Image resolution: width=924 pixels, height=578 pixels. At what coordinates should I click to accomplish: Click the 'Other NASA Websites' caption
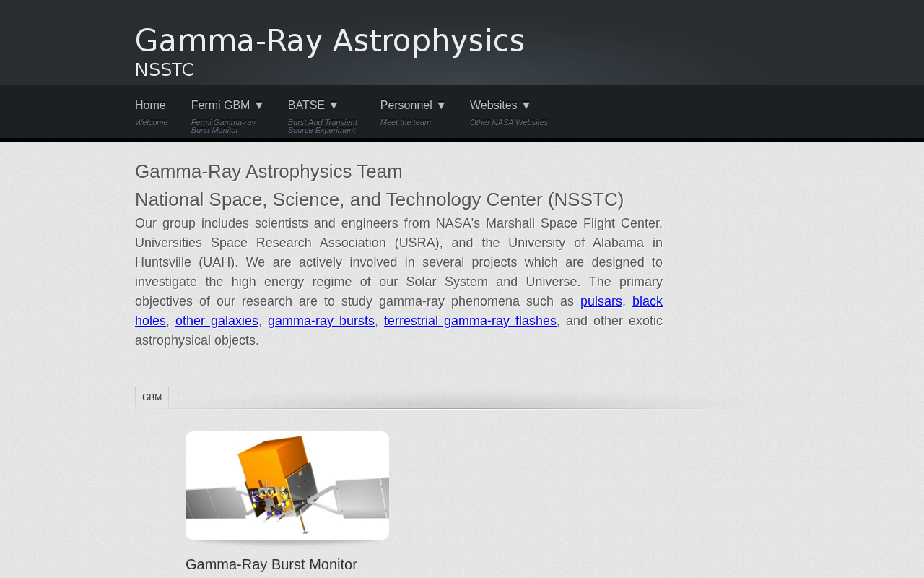click(x=509, y=122)
